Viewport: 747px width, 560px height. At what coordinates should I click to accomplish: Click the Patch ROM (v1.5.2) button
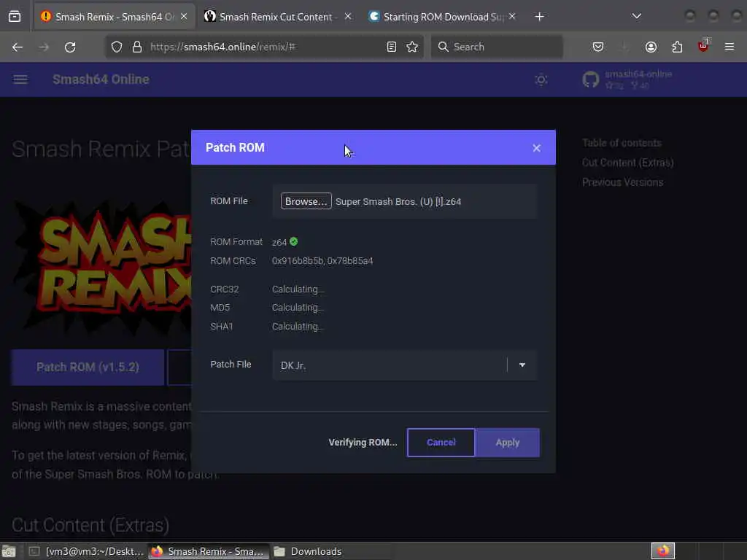[x=88, y=367]
